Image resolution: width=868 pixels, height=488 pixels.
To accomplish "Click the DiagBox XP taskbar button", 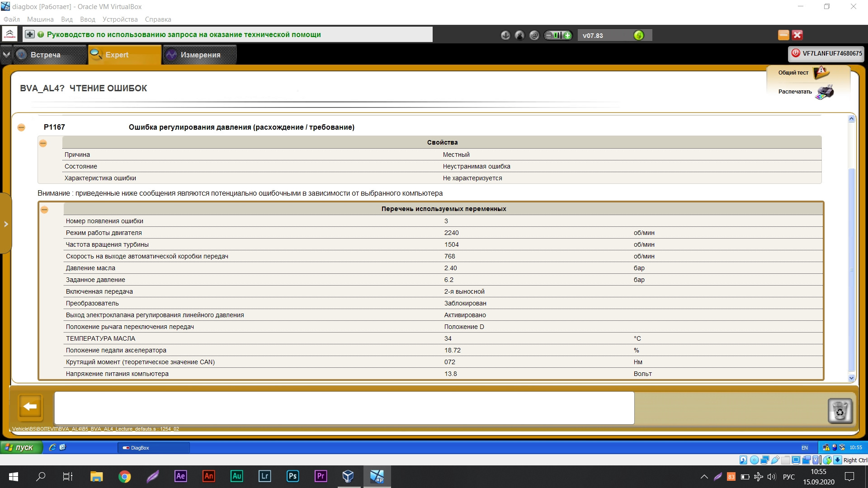I will (x=154, y=448).
